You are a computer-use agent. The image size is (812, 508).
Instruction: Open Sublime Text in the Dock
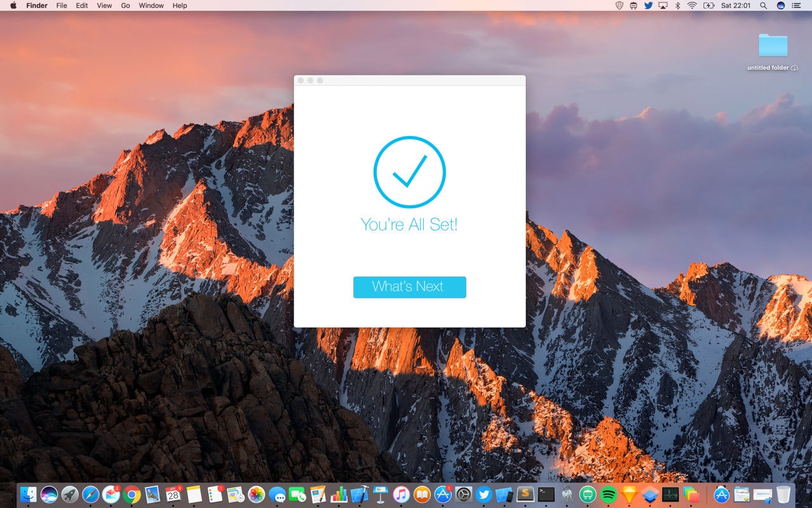pos(525,495)
